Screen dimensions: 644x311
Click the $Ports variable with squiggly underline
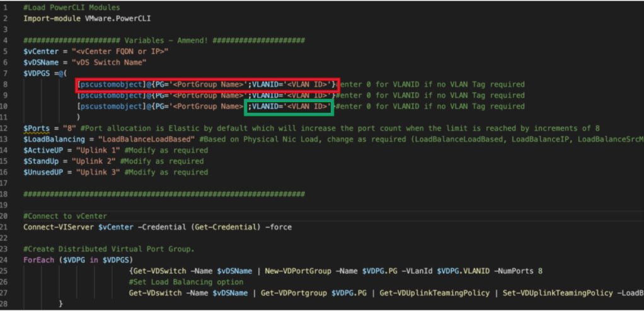click(x=35, y=129)
